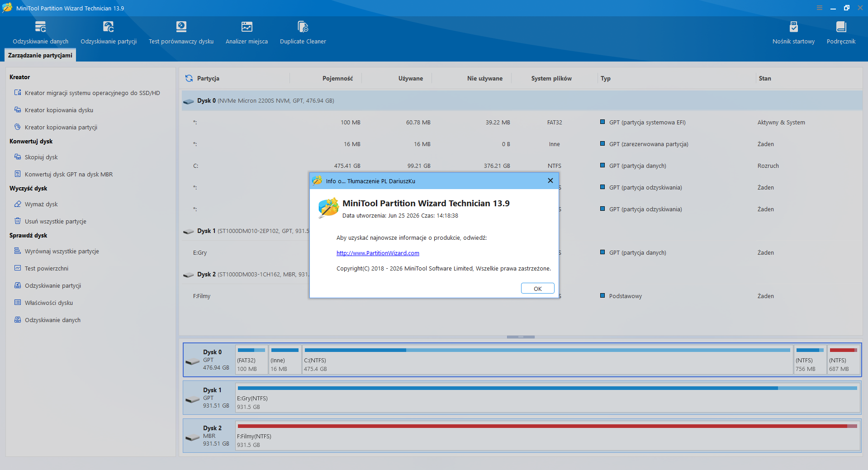
Task: Click the F:Filmy(NTFS) red usage bar
Action: 547,426
